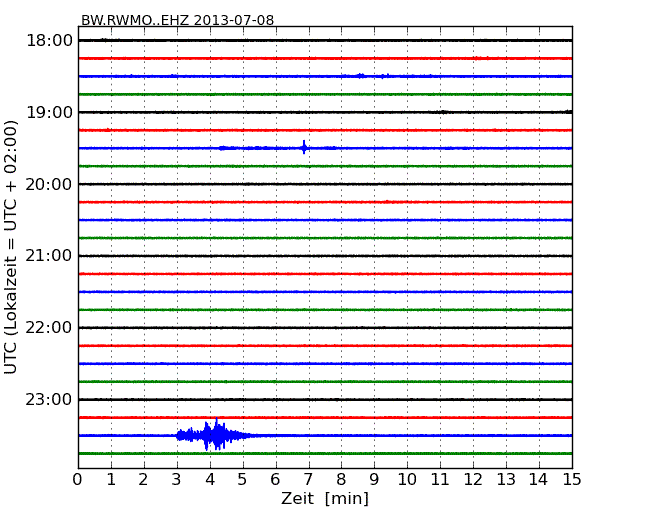Click the small blue disturbance near minute 8.5 at 18:30
This screenshot has width=650, height=520.
(x=361, y=75)
